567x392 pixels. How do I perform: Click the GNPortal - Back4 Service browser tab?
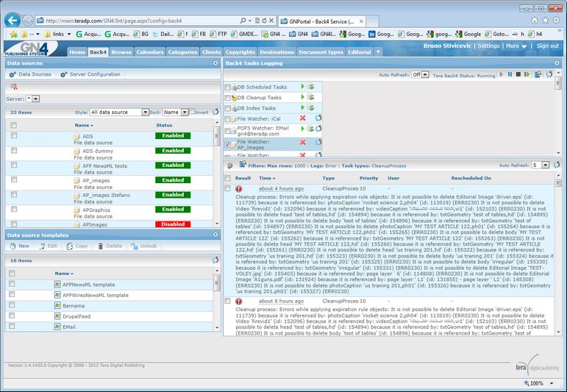point(322,21)
